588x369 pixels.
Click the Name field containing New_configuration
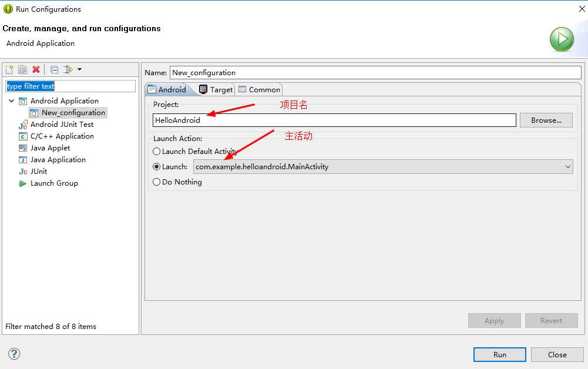375,73
